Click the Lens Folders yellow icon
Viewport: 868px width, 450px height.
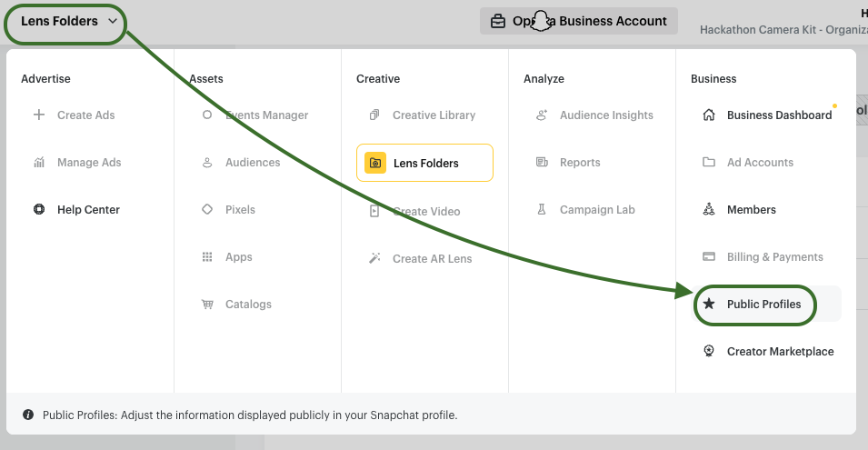(x=374, y=163)
